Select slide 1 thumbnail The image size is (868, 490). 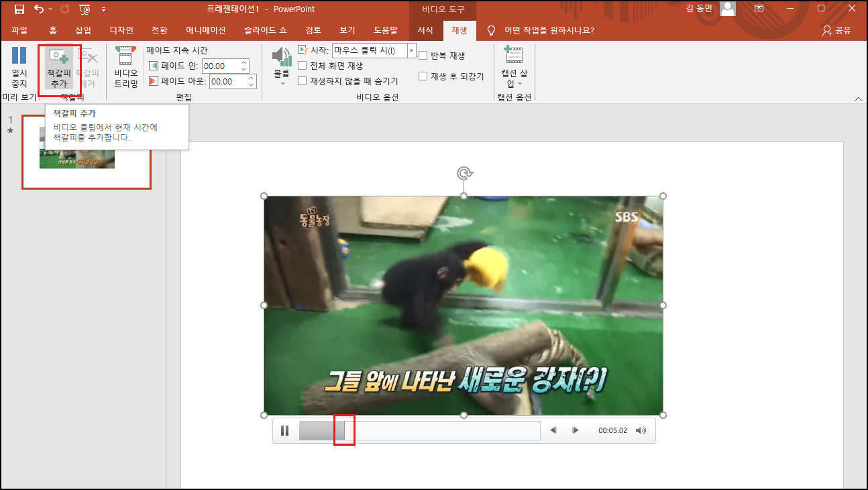pos(87,152)
